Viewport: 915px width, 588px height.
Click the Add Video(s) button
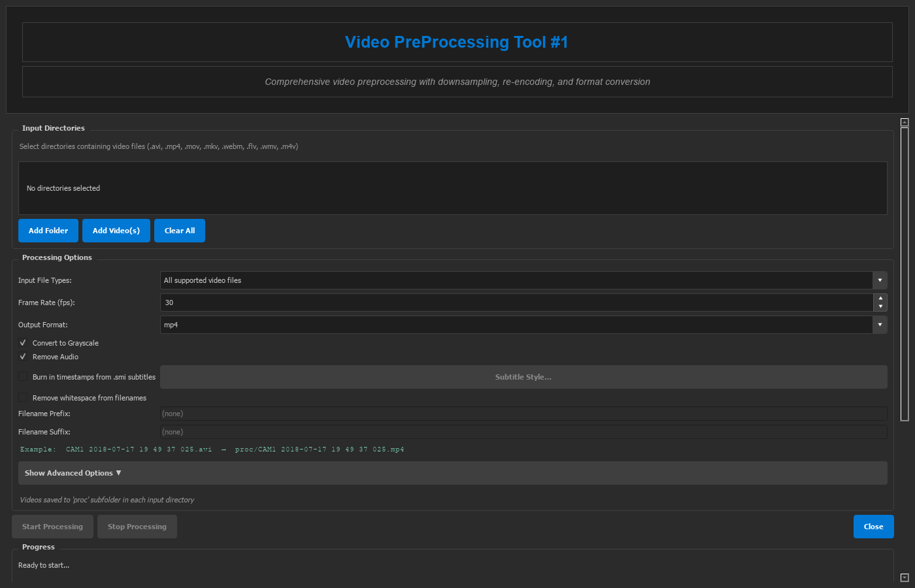coord(116,231)
